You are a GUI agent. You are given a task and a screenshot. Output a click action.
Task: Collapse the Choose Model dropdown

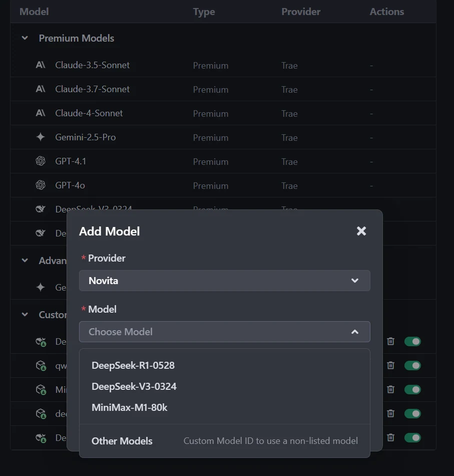tap(224, 332)
